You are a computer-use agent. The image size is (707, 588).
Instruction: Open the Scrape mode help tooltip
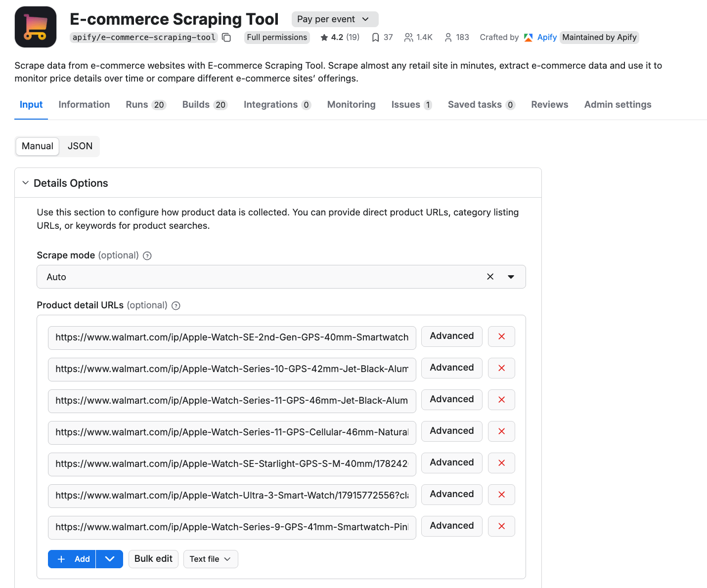[x=147, y=255]
